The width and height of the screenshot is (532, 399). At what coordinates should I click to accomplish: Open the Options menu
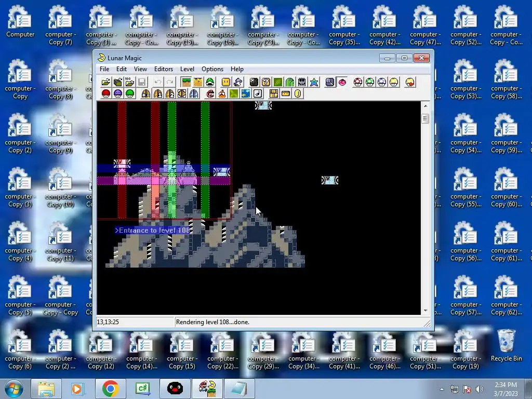click(212, 69)
